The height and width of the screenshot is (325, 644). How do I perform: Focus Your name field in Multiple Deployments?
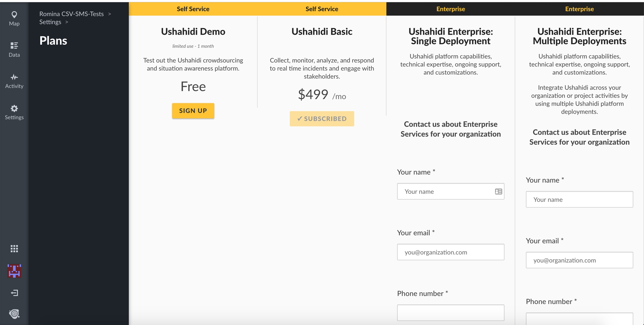[579, 199]
